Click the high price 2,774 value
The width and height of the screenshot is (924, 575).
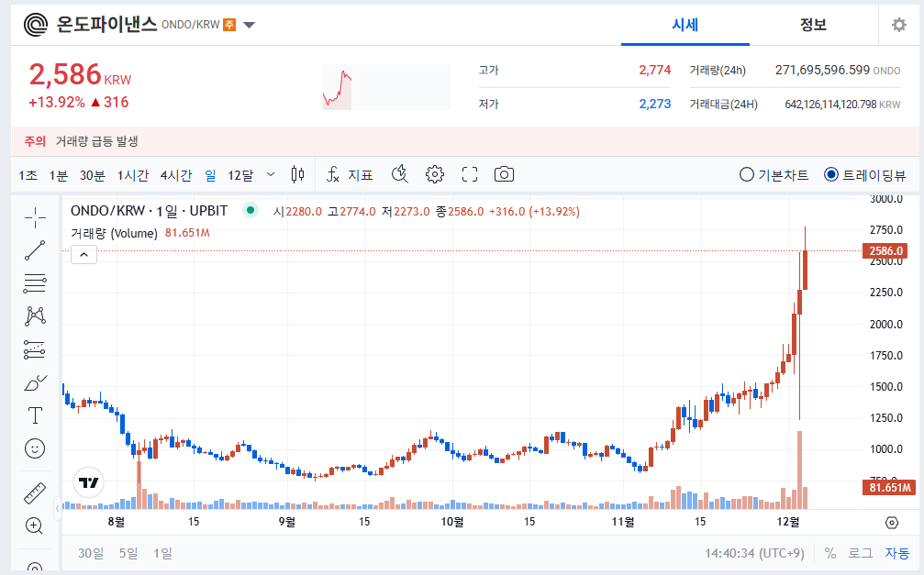[655, 70]
